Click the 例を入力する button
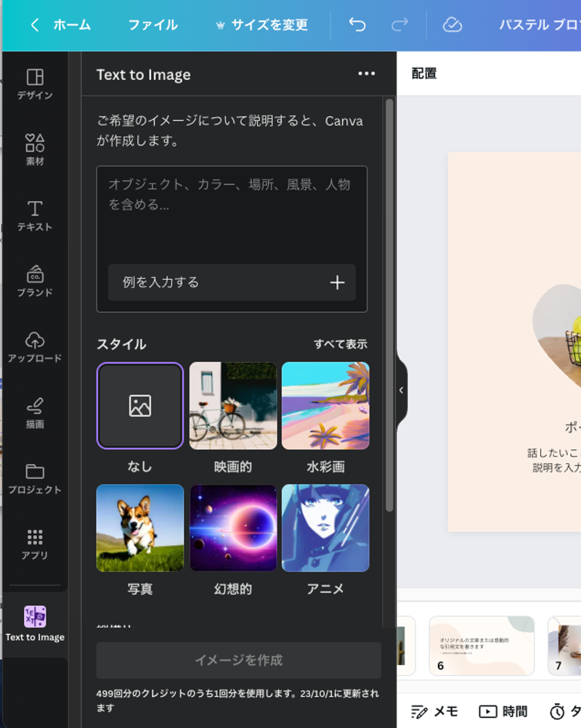This screenshot has width=581, height=728. [232, 282]
